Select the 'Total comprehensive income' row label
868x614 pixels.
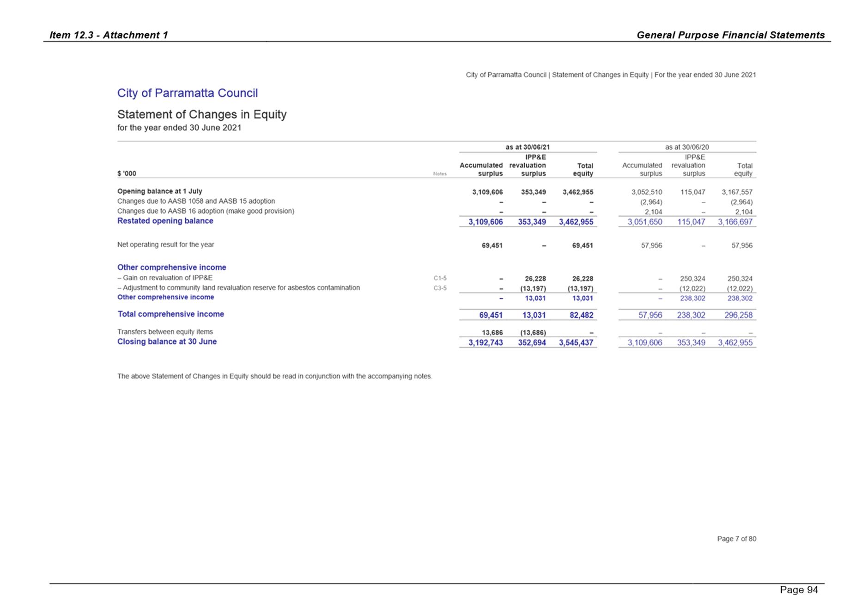point(170,314)
